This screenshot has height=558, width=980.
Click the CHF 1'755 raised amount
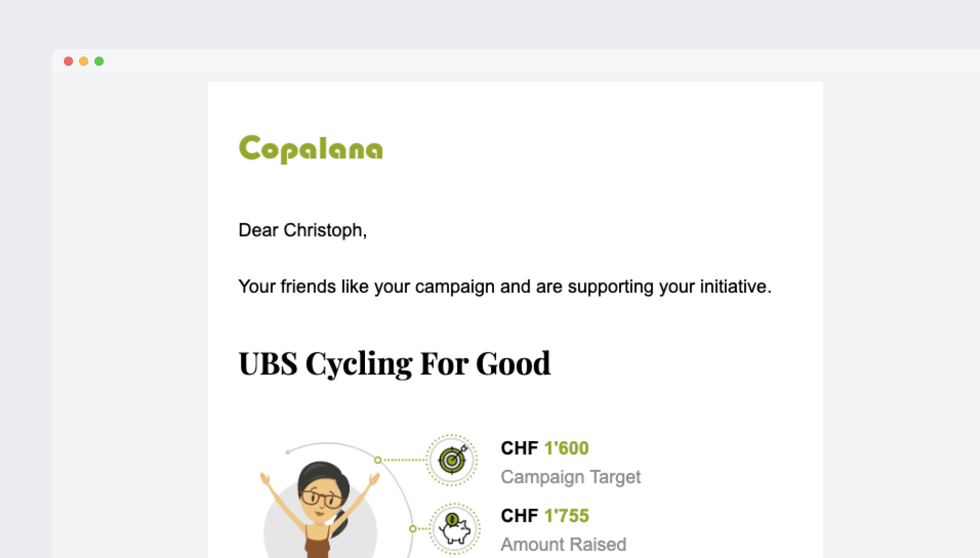[x=545, y=516]
